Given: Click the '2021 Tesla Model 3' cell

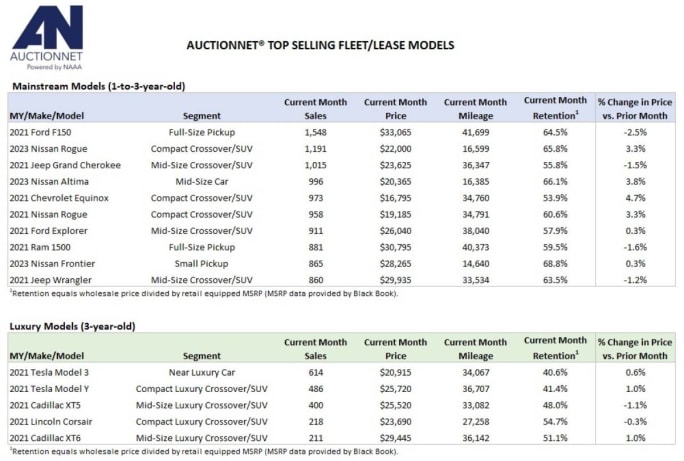Looking at the screenshot, I should (49, 372).
